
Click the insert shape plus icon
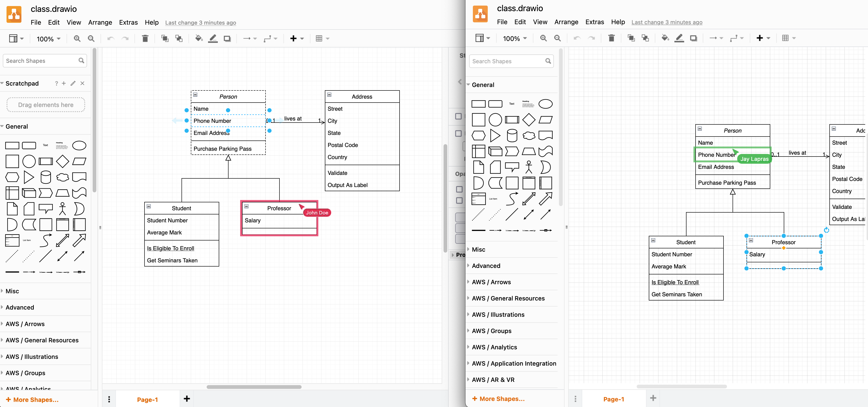tap(293, 38)
